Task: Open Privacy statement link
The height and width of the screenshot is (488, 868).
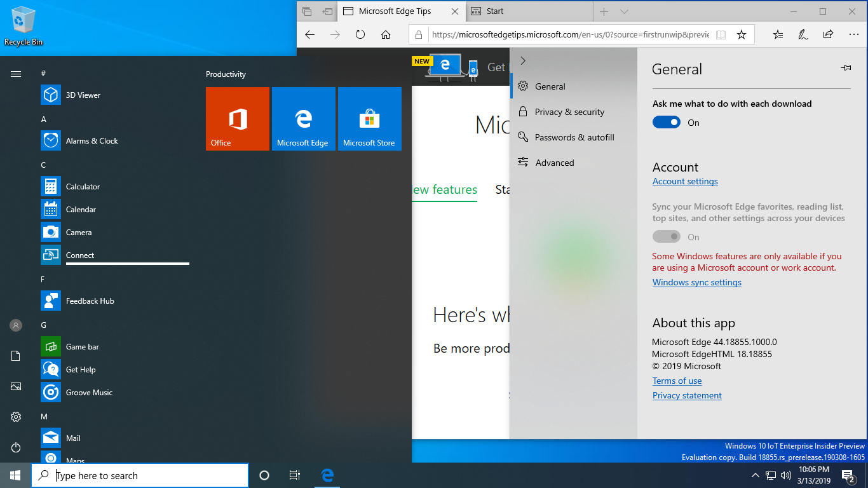Action: pyautogui.click(x=687, y=396)
